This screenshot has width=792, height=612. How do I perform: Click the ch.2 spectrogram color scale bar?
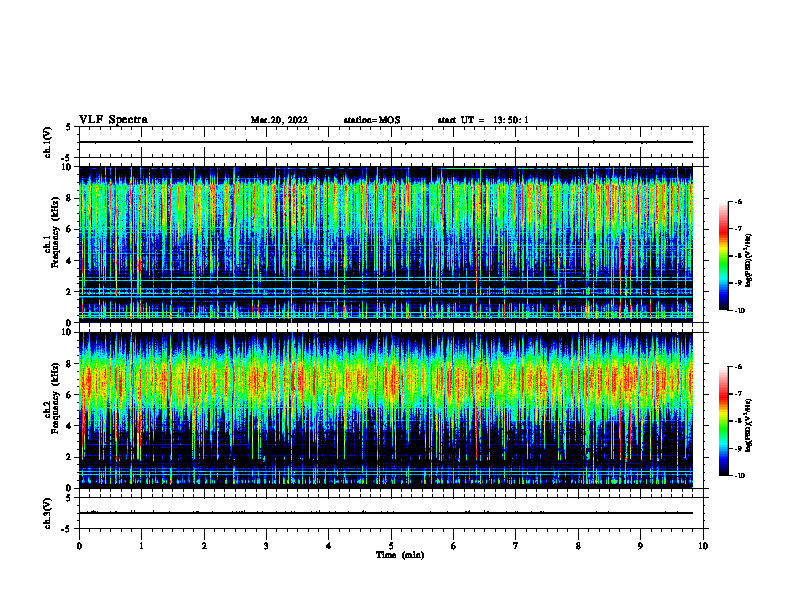pyautogui.click(x=724, y=421)
